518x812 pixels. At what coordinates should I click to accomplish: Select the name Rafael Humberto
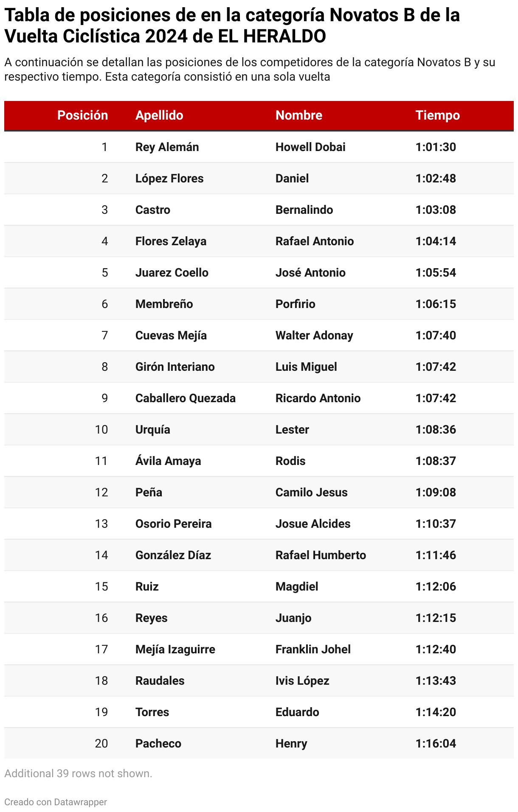pos(321,555)
